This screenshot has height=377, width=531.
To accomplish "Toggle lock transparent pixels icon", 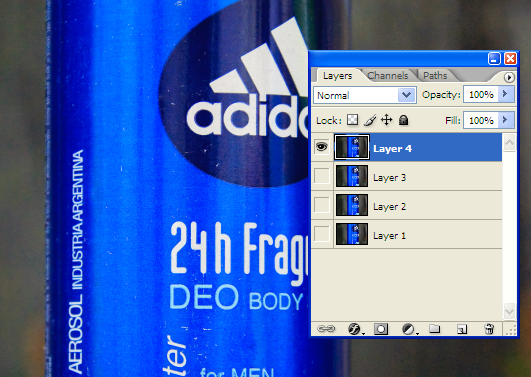I will pos(353,120).
